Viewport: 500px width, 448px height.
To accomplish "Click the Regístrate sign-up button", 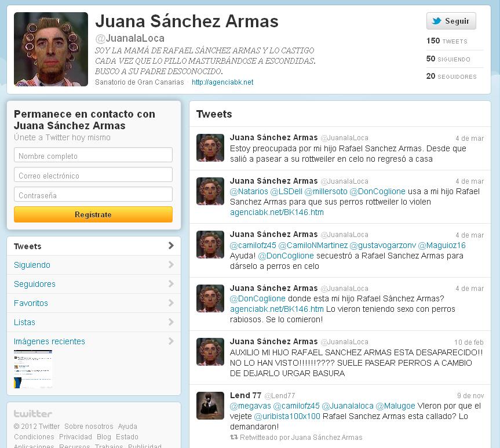I will coord(93,214).
